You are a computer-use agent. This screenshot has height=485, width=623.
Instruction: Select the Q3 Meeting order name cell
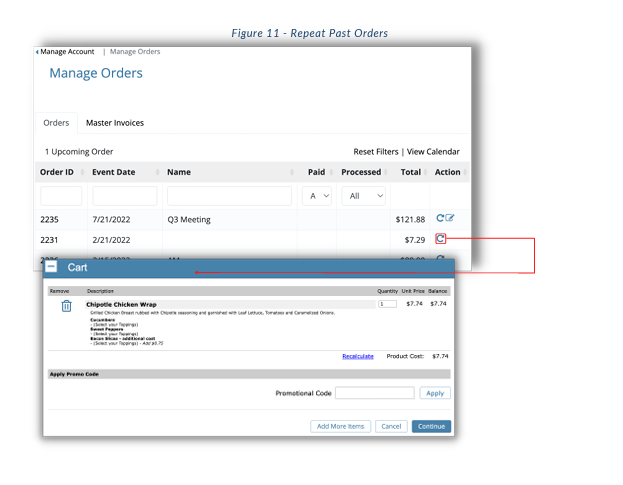[189, 219]
